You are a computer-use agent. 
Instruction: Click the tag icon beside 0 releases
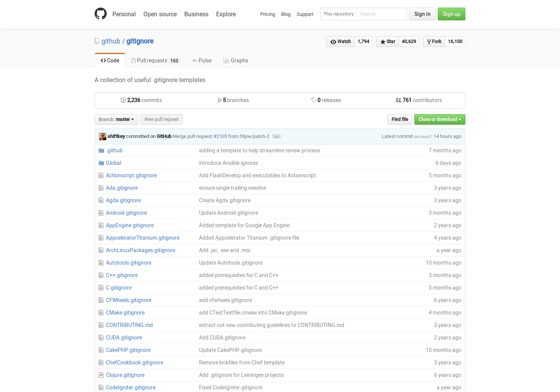[314, 100]
